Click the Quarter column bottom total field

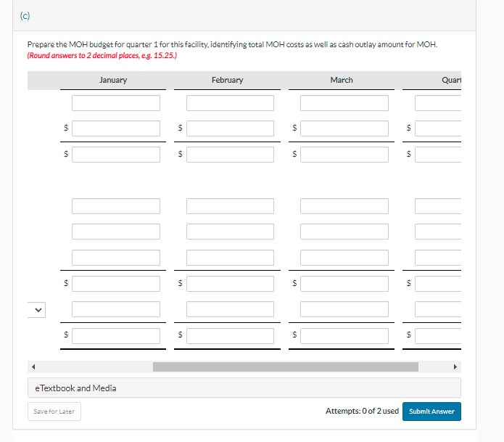click(438, 336)
